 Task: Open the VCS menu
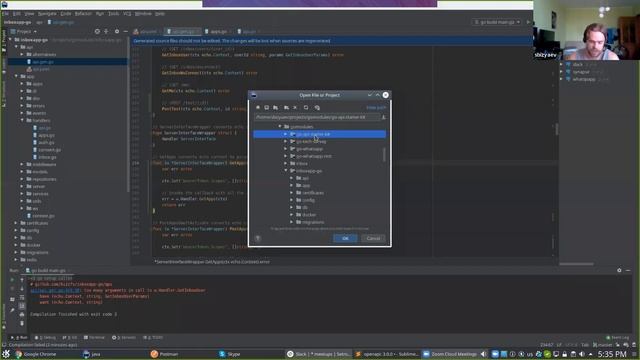tap(127, 13)
